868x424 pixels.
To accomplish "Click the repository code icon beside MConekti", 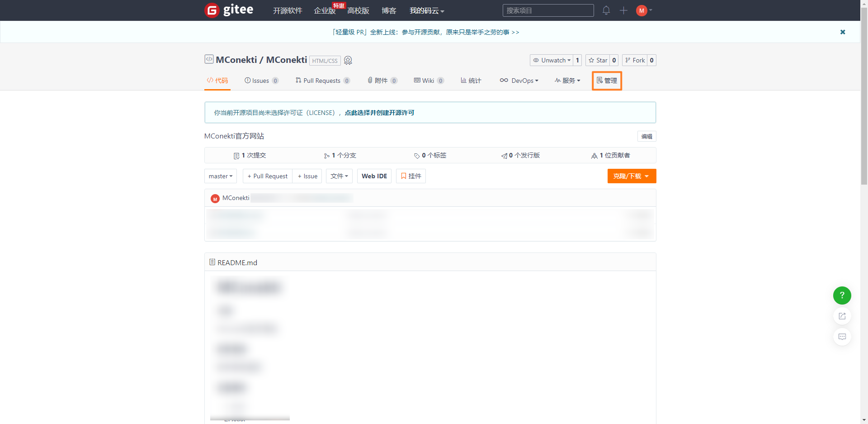I will tap(209, 59).
